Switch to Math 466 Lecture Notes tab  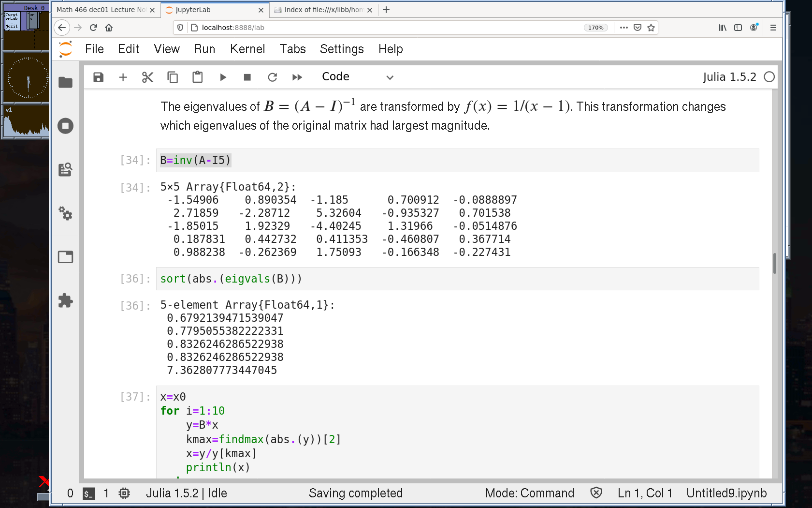coord(101,10)
